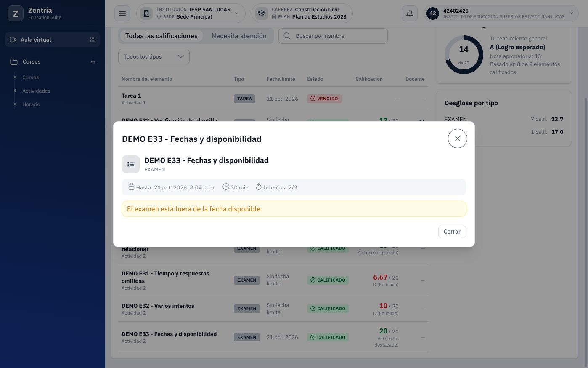Open Actividades in the sidebar
Screen dimensions: 588x368
point(36,91)
